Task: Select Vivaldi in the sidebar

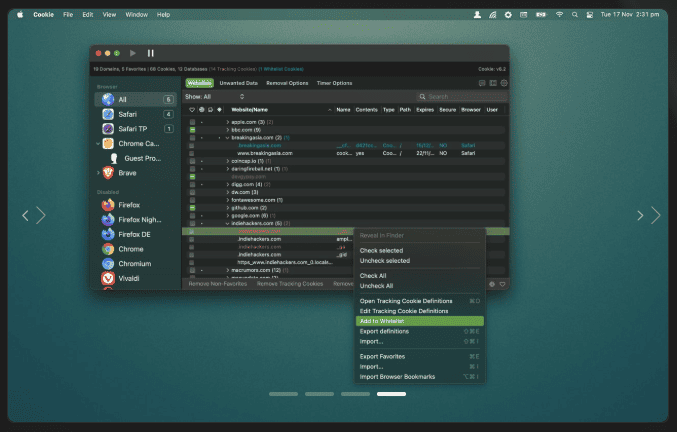Action: point(136,278)
